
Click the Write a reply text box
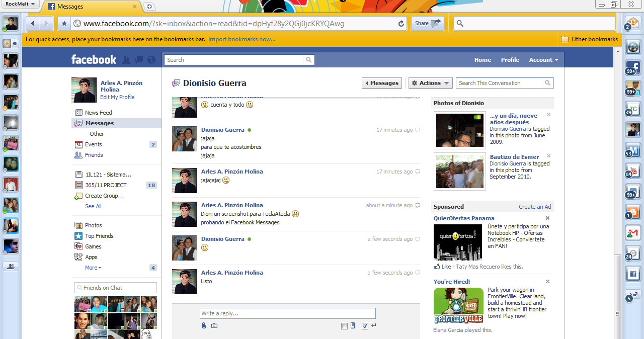288,313
